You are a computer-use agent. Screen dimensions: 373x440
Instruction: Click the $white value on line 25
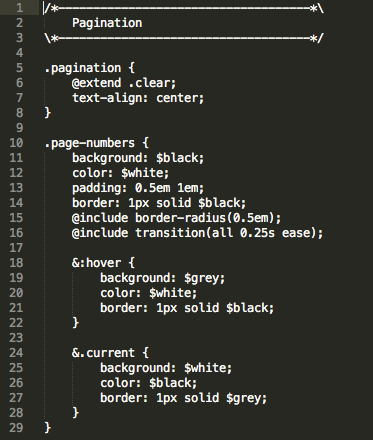tap(205, 368)
